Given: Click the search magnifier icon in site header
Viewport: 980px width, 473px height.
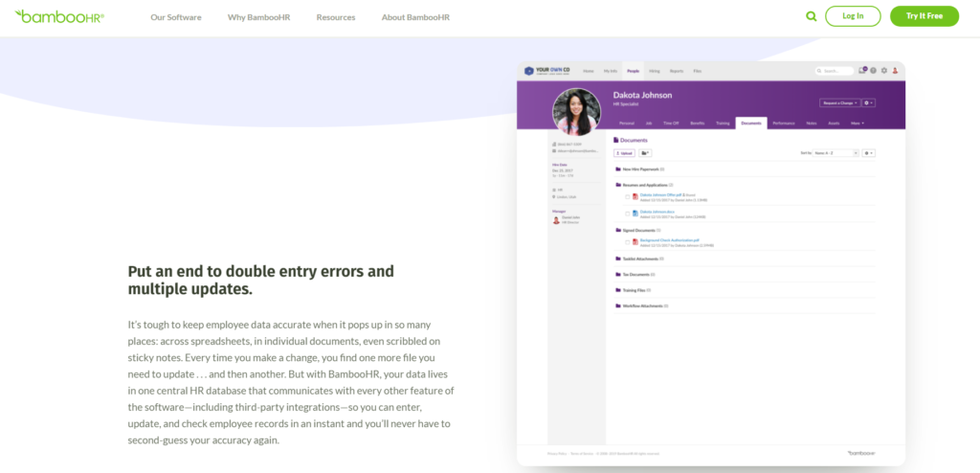Looking at the screenshot, I should pyautogui.click(x=812, y=16).
